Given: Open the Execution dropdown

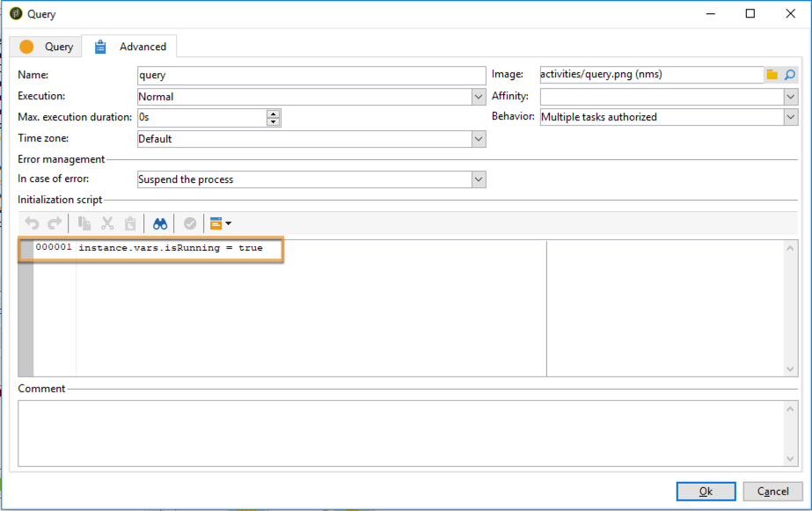Looking at the screenshot, I should coord(479,96).
